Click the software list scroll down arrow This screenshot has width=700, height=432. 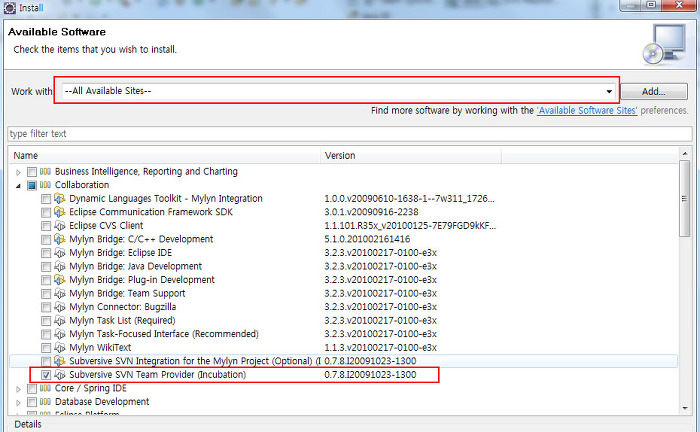[684, 408]
